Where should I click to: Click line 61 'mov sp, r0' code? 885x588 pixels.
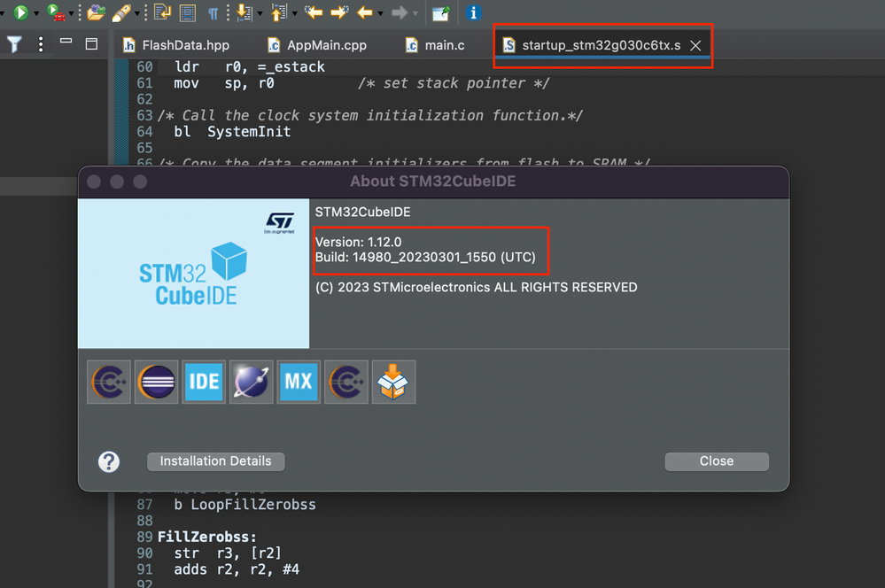pos(224,83)
